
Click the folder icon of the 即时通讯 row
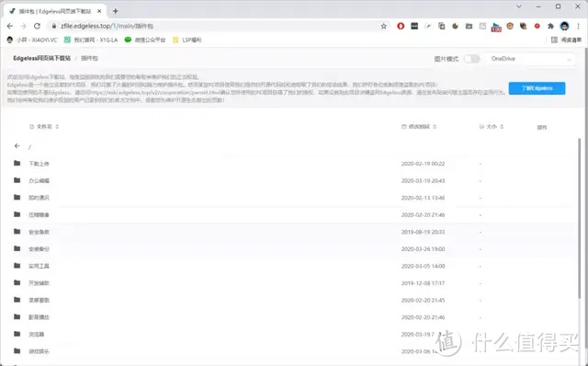[x=17, y=198]
